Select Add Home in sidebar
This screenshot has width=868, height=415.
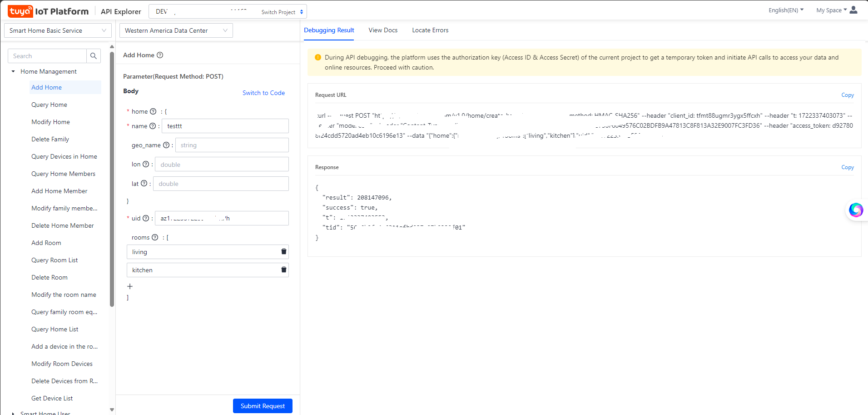pos(65,87)
